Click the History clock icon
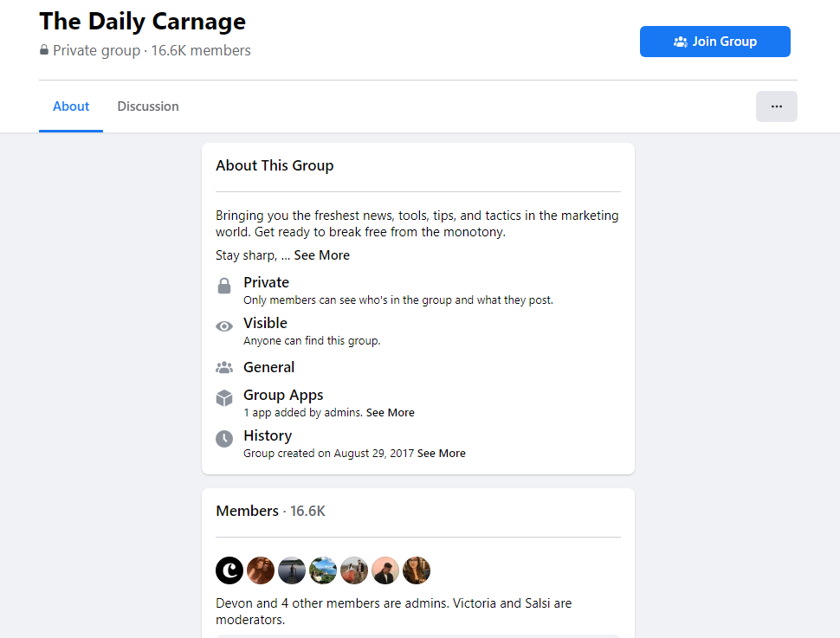The height and width of the screenshot is (638, 840). [x=224, y=439]
